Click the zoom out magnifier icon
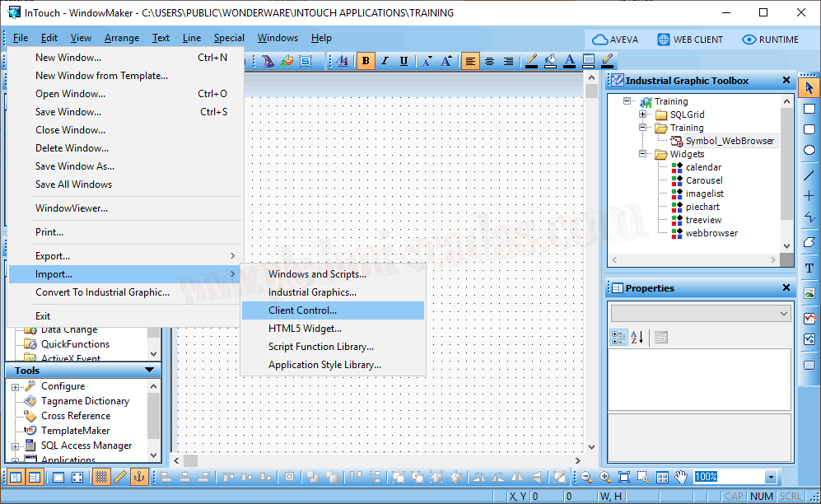Viewport: 821px width, 504px height. (x=586, y=477)
